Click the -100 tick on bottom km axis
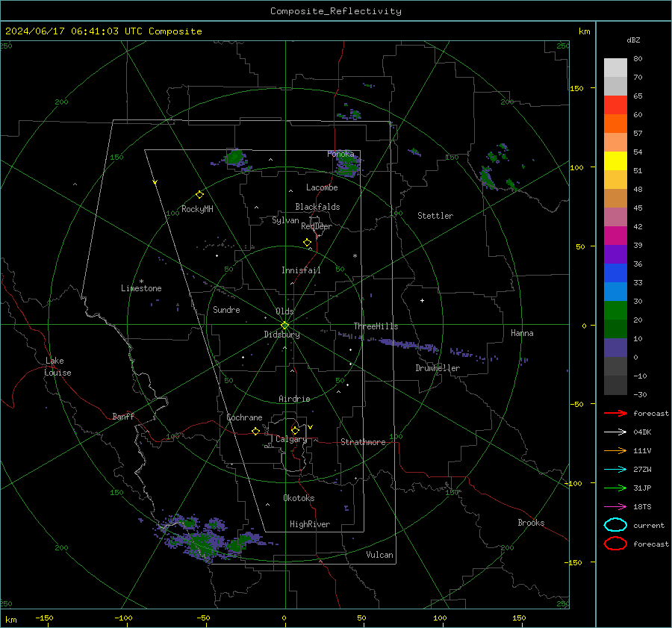Screen dimensions: 672x628 123,618
